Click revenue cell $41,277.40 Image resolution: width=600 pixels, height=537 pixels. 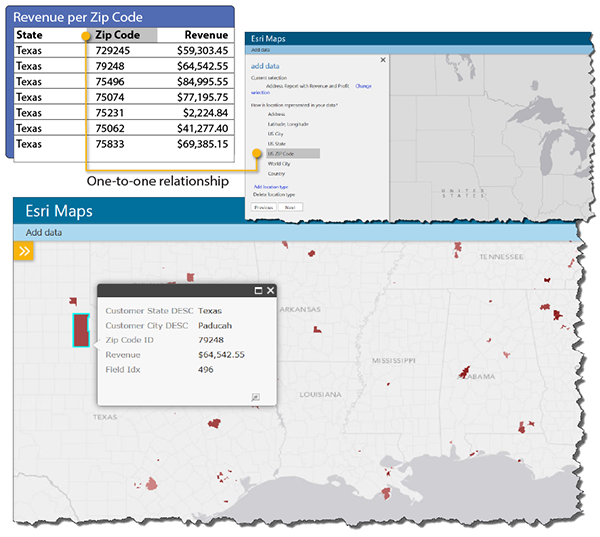(202, 128)
